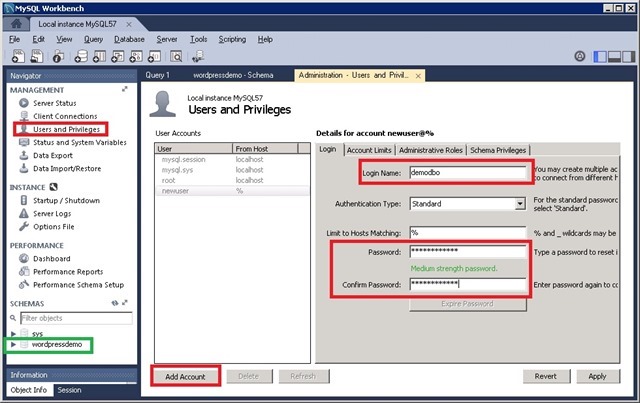
Task: Close the Local instance MySQL57 tab
Action: [129, 24]
